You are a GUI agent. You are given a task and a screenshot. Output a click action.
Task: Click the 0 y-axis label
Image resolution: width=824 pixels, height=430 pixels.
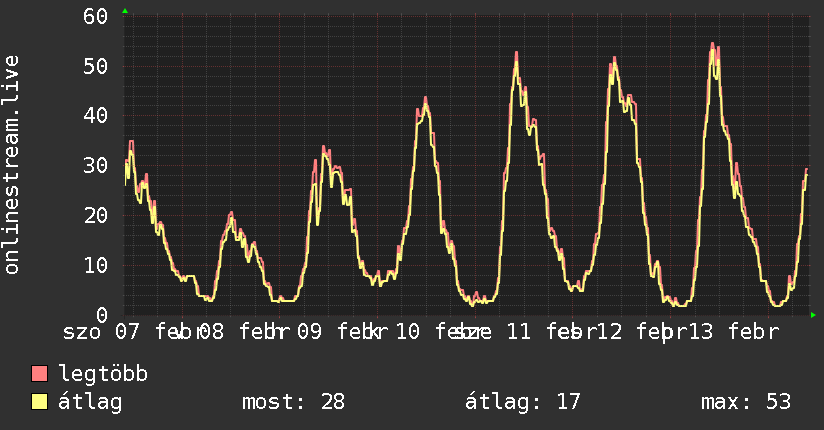click(x=102, y=315)
